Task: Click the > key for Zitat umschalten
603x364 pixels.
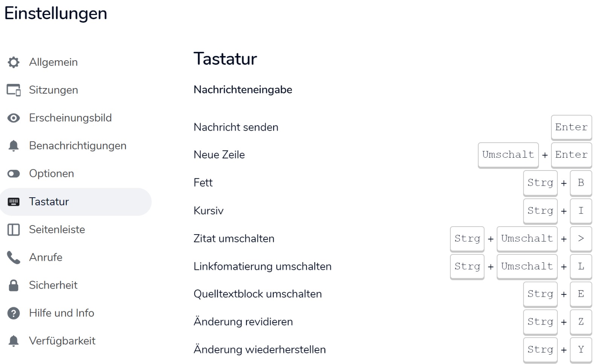Action: 581,239
